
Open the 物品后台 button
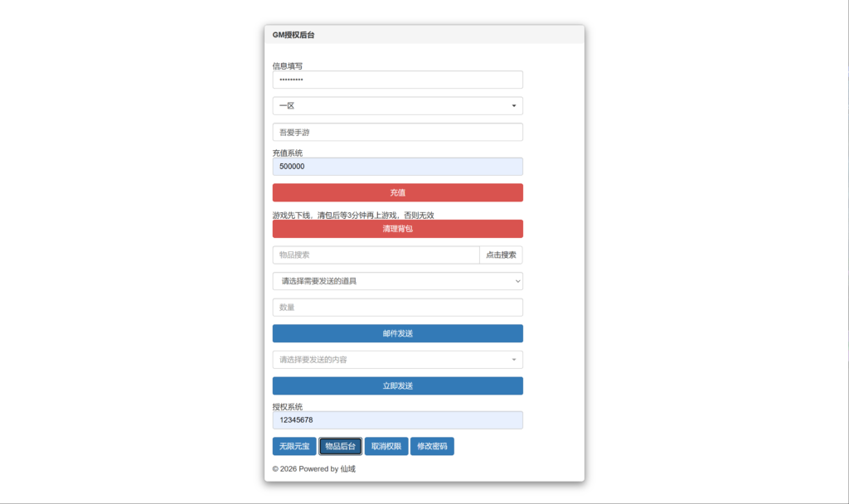pyautogui.click(x=340, y=447)
